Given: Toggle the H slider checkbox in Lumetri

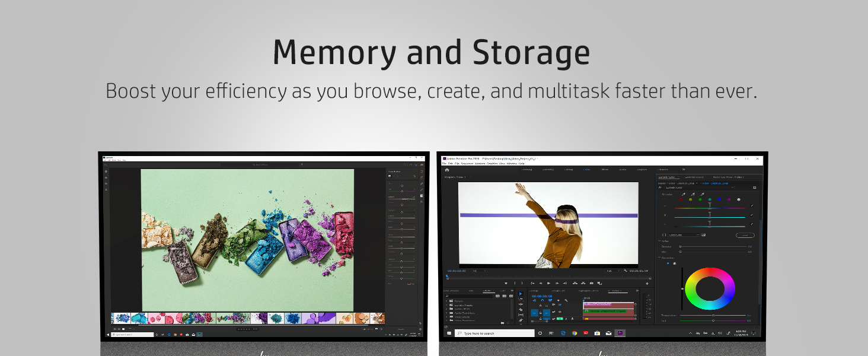Looking at the screenshot, I should point(752,205).
